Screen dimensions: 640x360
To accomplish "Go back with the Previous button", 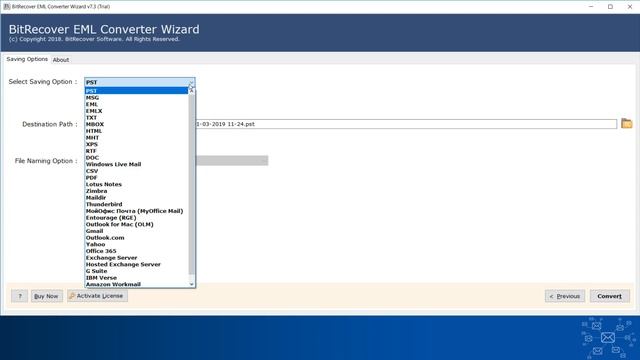I will 564,296.
